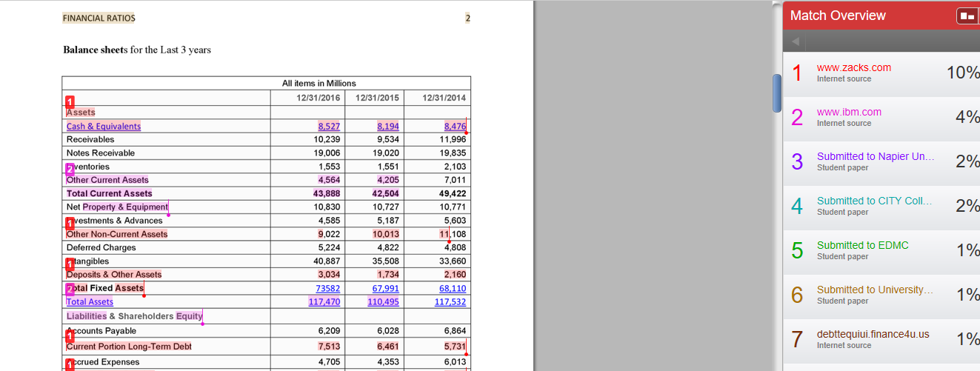980x371 pixels.
Task: Click the 12/31/2014 column header
Action: click(444, 98)
